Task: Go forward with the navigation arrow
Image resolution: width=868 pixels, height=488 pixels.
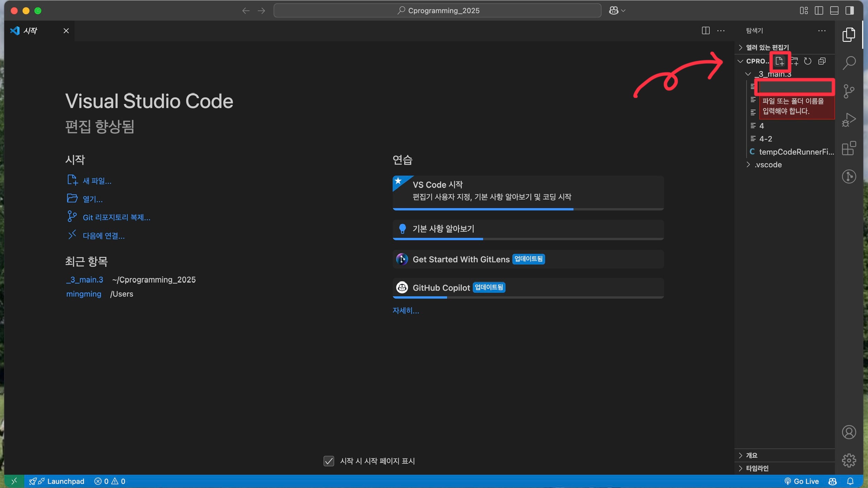Action: 261,10
